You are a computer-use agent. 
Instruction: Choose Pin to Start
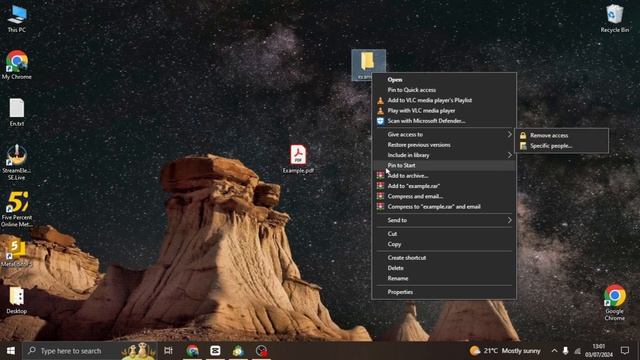[x=444, y=165]
